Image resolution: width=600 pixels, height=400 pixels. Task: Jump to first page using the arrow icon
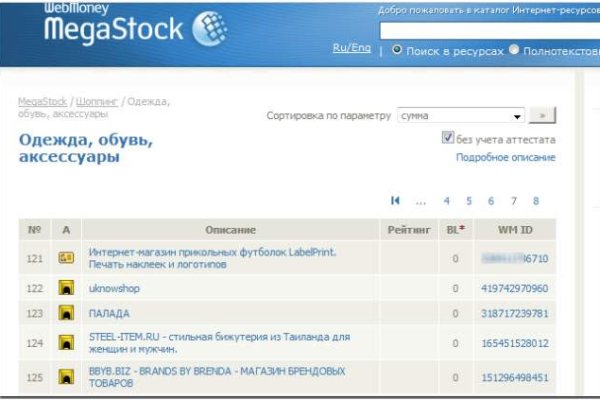[396, 201]
